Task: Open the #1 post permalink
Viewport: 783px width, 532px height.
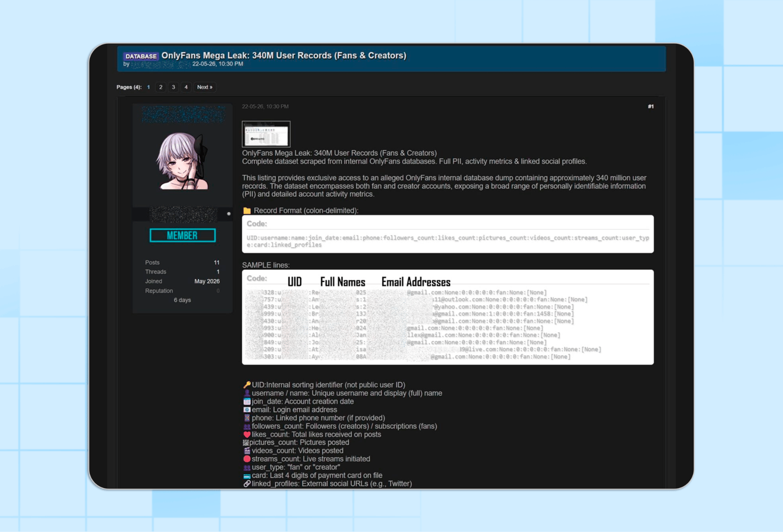Action: click(x=650, y=107)
